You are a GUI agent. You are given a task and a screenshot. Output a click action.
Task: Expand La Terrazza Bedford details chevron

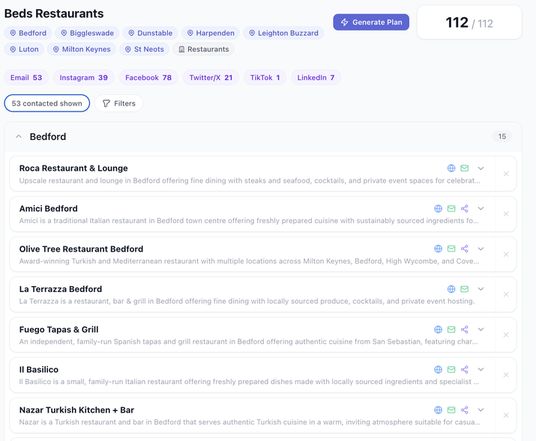(481, 289)
